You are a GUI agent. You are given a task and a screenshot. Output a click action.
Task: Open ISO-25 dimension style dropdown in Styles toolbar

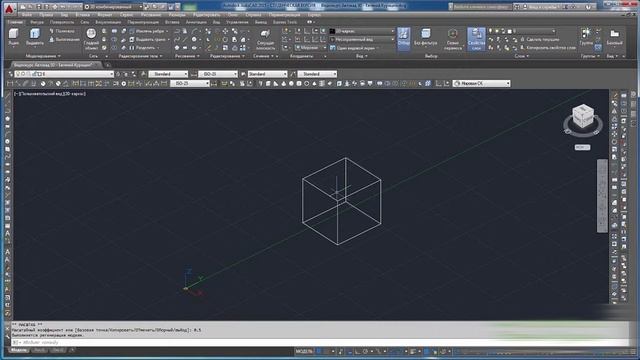(x=218, y=74)
